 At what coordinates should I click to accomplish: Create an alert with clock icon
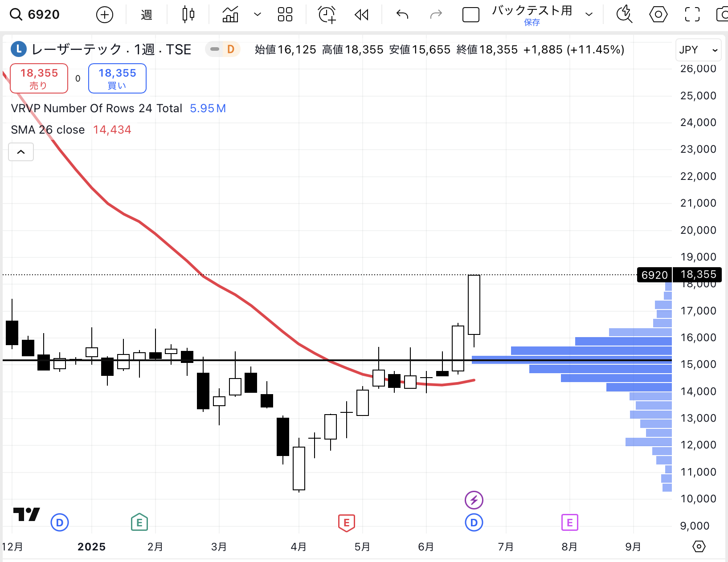tap(327, 15)
